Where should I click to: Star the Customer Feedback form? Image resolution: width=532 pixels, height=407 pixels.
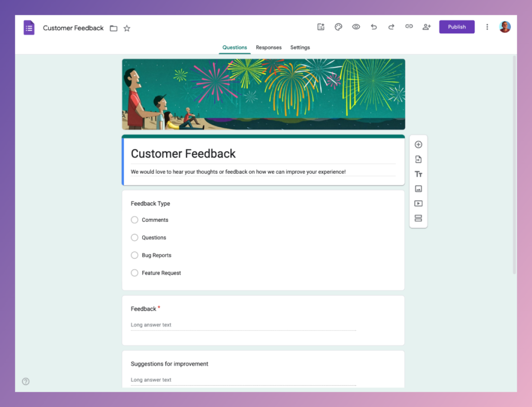pos(127,28)
